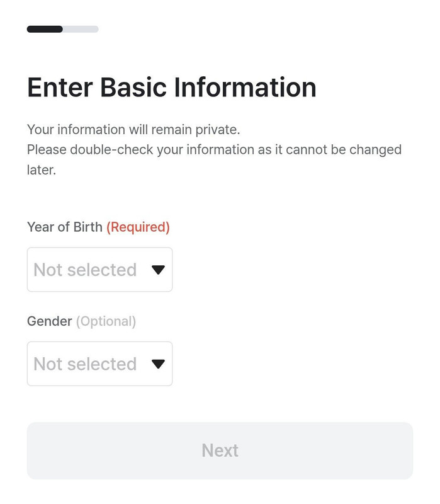Open the Gender dropdown
Image resolution: width=440 pixels, height=504 pixels.
(99, 364)
